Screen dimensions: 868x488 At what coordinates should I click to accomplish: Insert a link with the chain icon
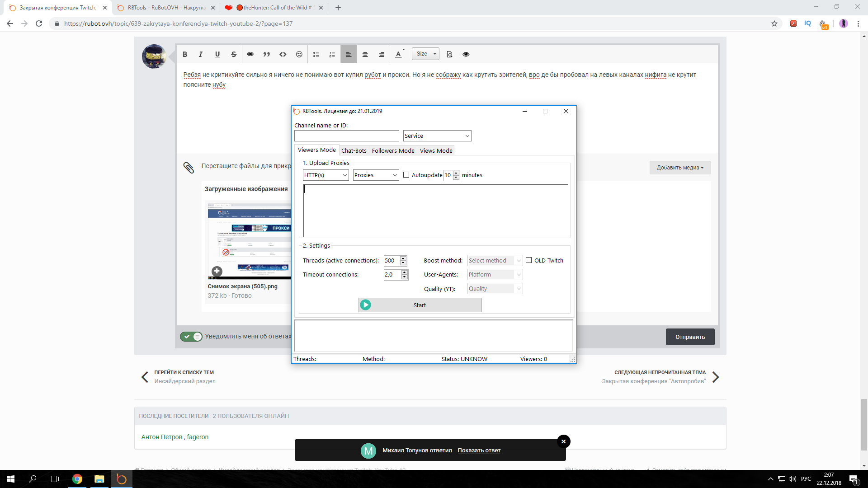point(250,54)
